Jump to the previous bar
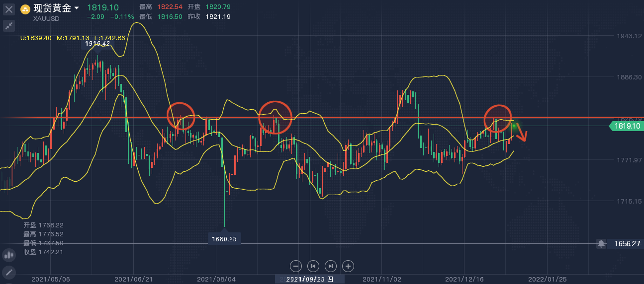 pos(313,266)
